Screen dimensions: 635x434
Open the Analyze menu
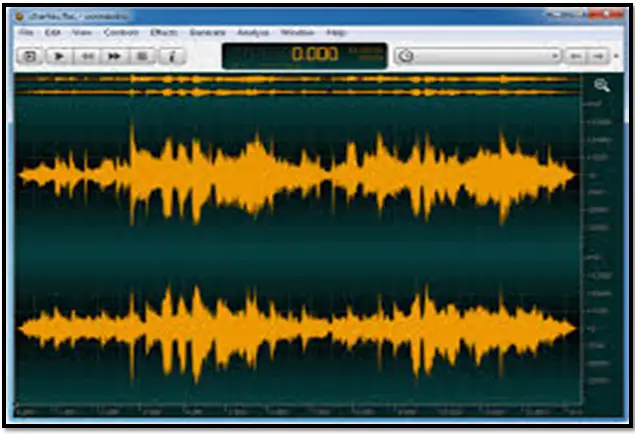click(x=253, y=33)
